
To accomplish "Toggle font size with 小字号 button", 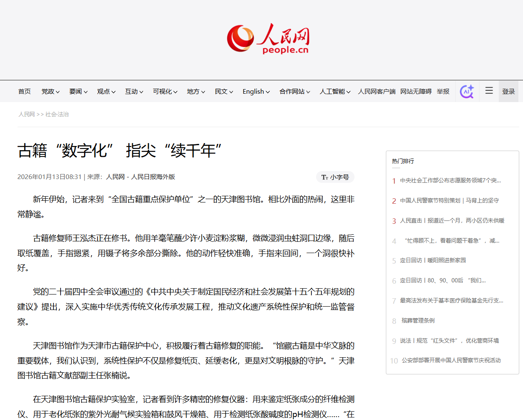I will coord(335,177).
